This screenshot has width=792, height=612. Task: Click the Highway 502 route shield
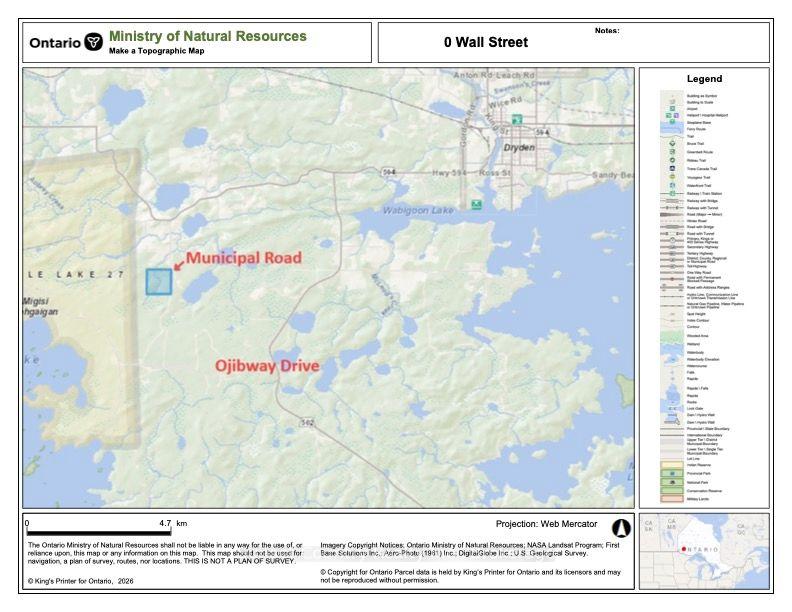pos(308,422)
